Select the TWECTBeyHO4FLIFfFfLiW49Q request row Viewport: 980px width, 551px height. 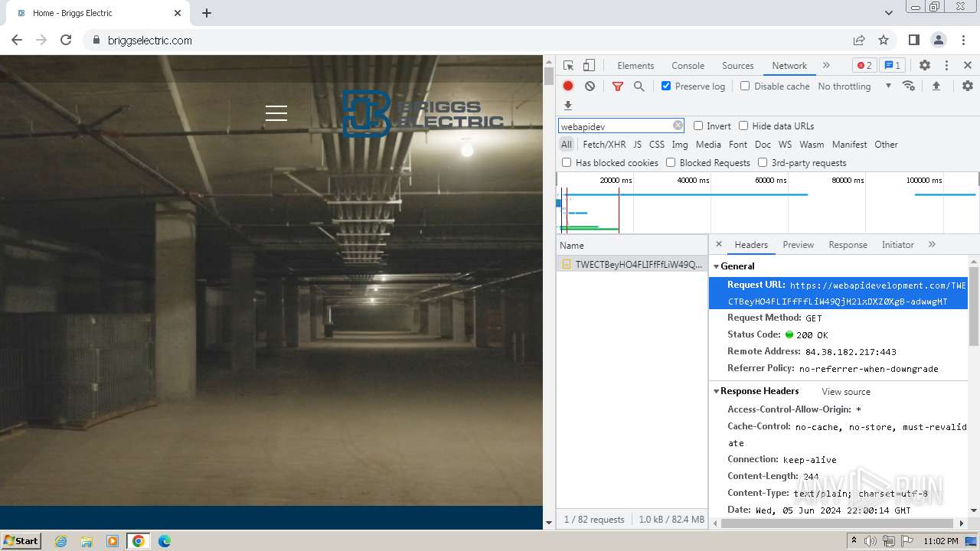point(632,264)
